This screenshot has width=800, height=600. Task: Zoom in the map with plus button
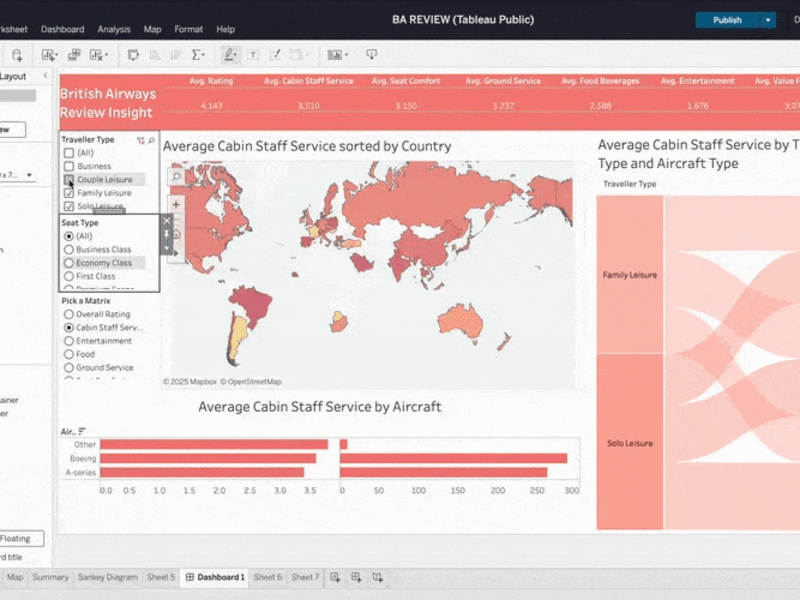click(x=176, y=205)
